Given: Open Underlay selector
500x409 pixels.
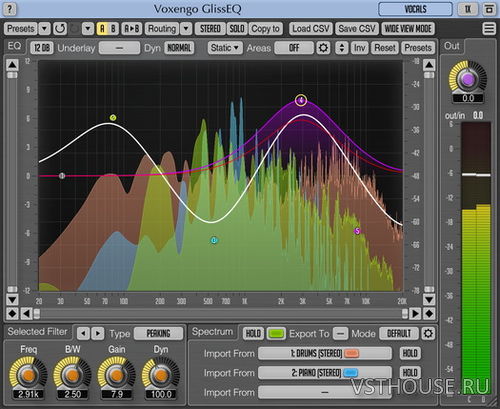Looking at the screenshot, I should [119, 48].
